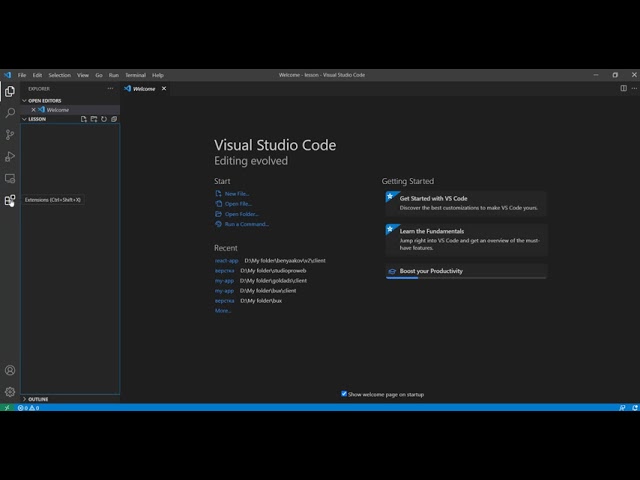Image resolution: width=640 pixels, height=480 pixels.
Task: Click New Folder icon in LESSON header
Action: pos(94,119)
